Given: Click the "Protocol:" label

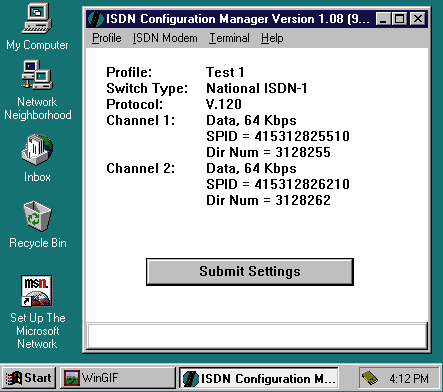Looking at the screenshot, I should coord(135,104).
